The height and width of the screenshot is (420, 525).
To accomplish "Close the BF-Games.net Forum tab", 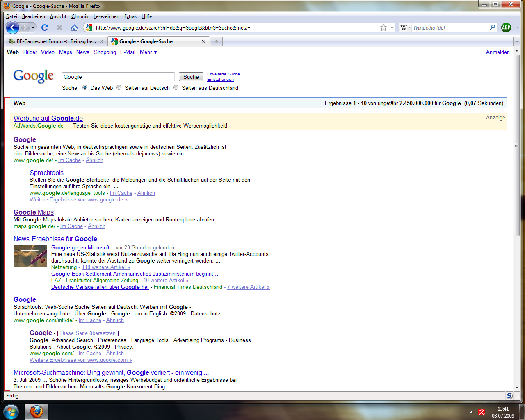I will click(x=101, y=41).
